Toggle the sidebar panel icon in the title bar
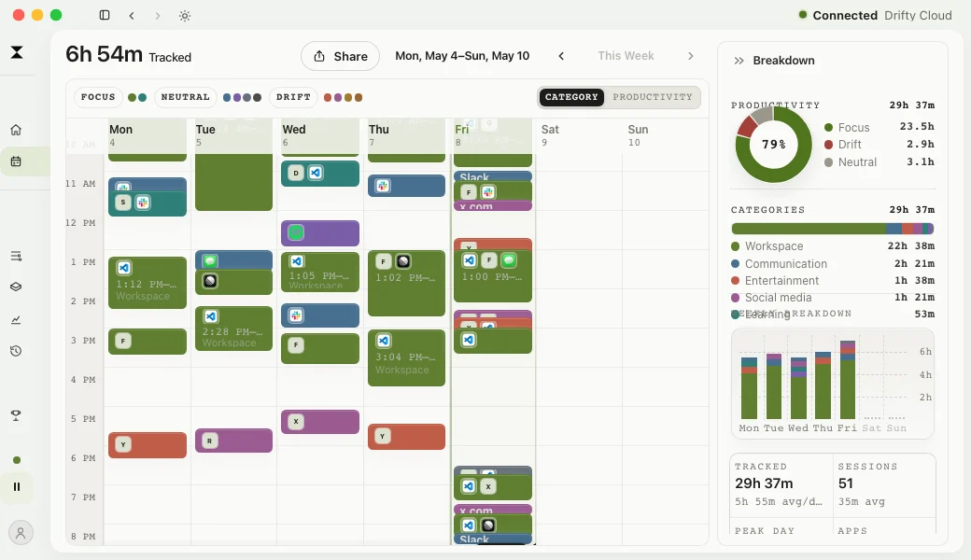 [x=105, y=15]
